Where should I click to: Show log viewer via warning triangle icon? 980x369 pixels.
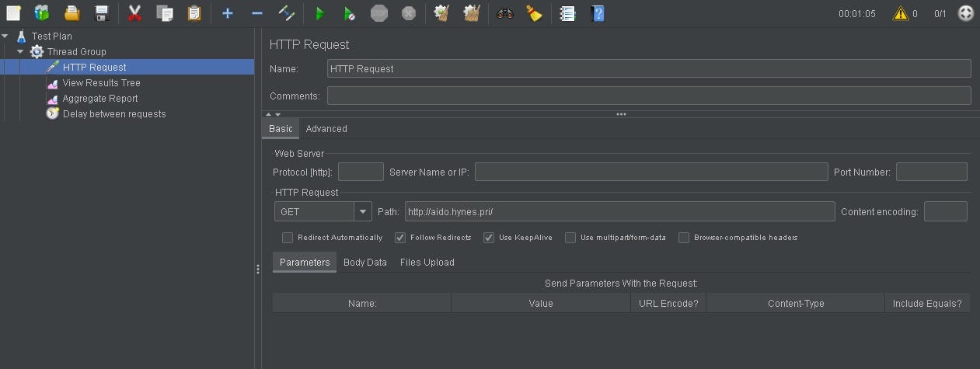pos(901,13)
